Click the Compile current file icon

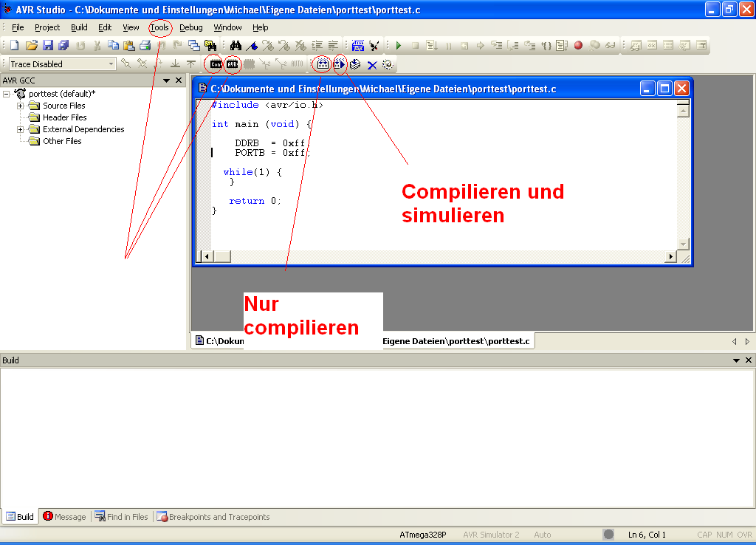coord(355,64)
